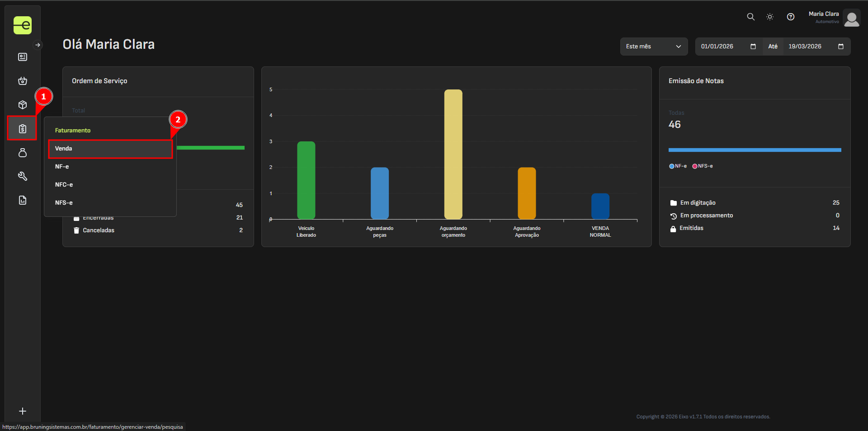Open the report chart sidebar icon
868x431 pixels.
pos(23,200)
